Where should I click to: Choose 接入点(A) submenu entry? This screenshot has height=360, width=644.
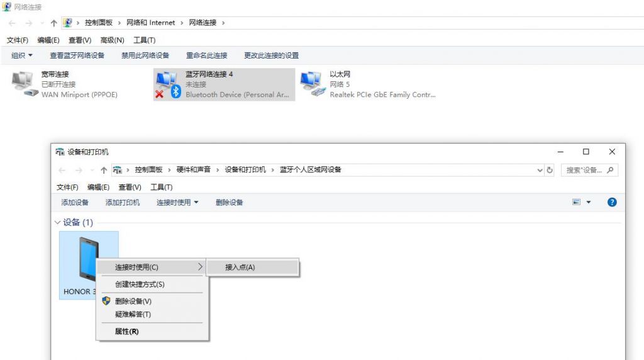coord(252,267)
